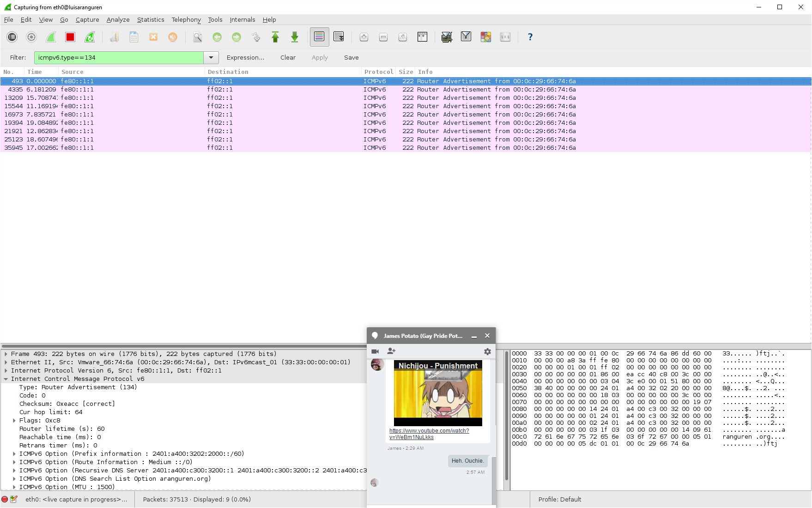Toggle auto scroll in live capture
The height and width of the screenshot is (508, 812).
339,37
